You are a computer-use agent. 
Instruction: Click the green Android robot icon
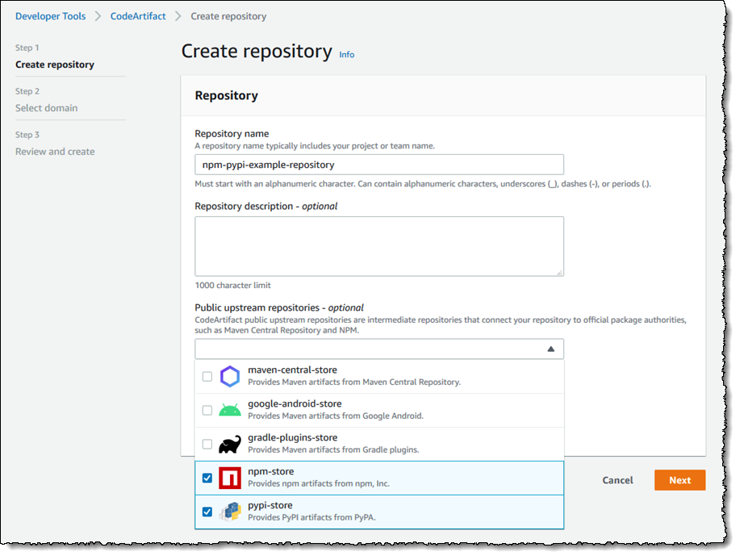230,410
